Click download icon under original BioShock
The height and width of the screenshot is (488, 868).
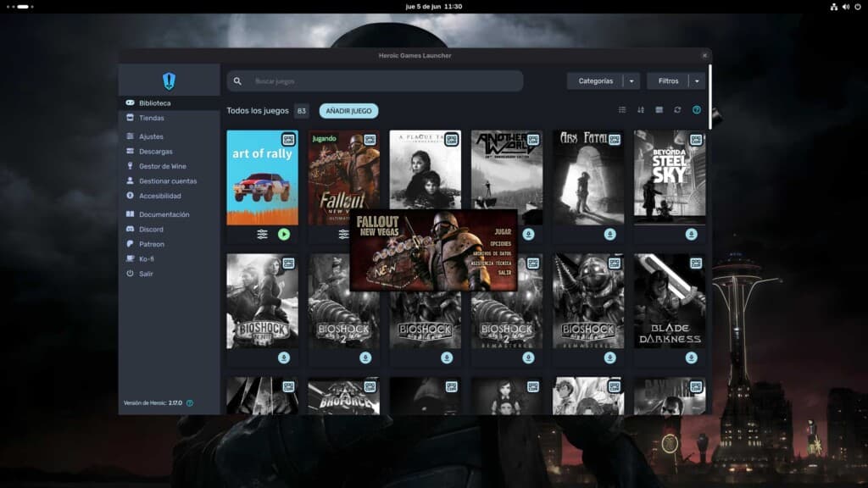(447, 358)
